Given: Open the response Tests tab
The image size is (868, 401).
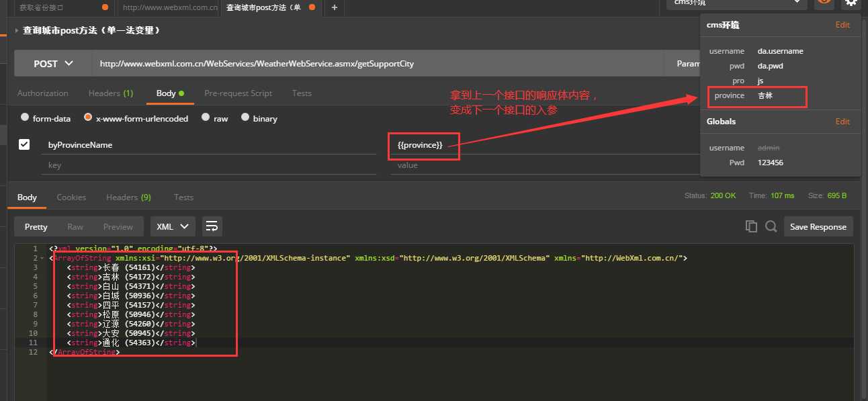Looking at the screenshot, I should tap(183, 197).
